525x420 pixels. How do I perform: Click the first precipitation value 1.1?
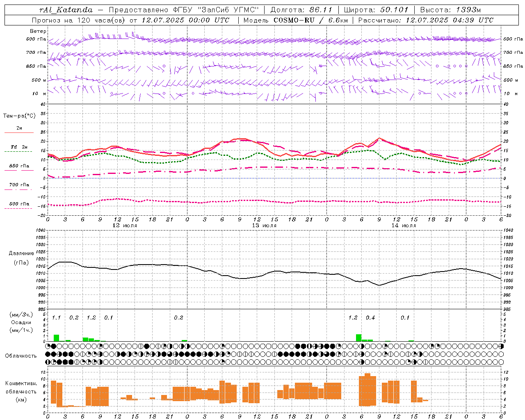[56, 317]
